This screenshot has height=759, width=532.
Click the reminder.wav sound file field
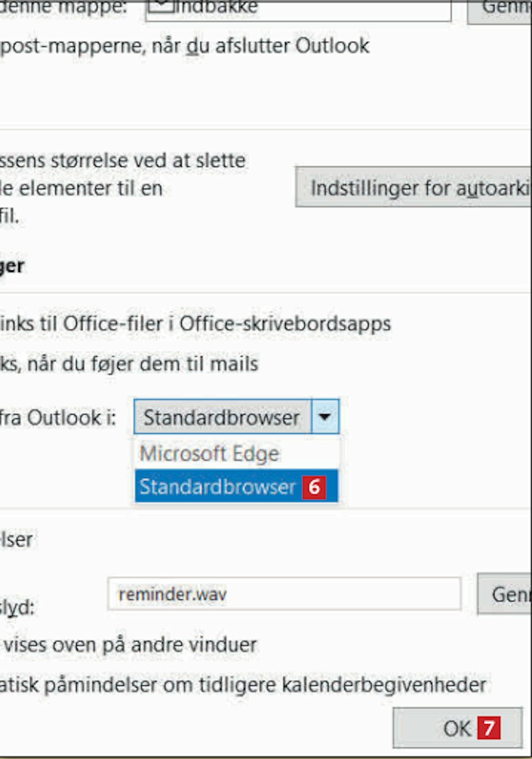(284, 594)
